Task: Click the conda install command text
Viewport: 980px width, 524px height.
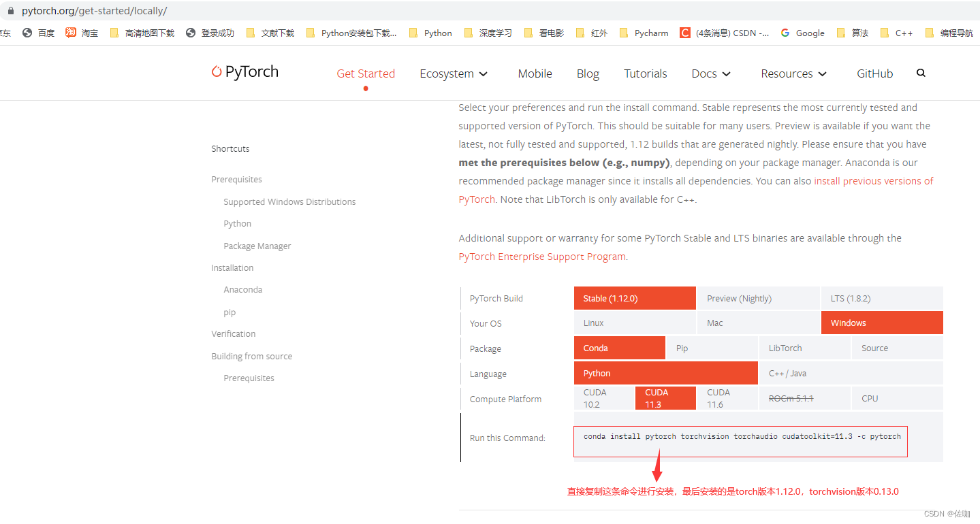Action: tap(742, 436)
